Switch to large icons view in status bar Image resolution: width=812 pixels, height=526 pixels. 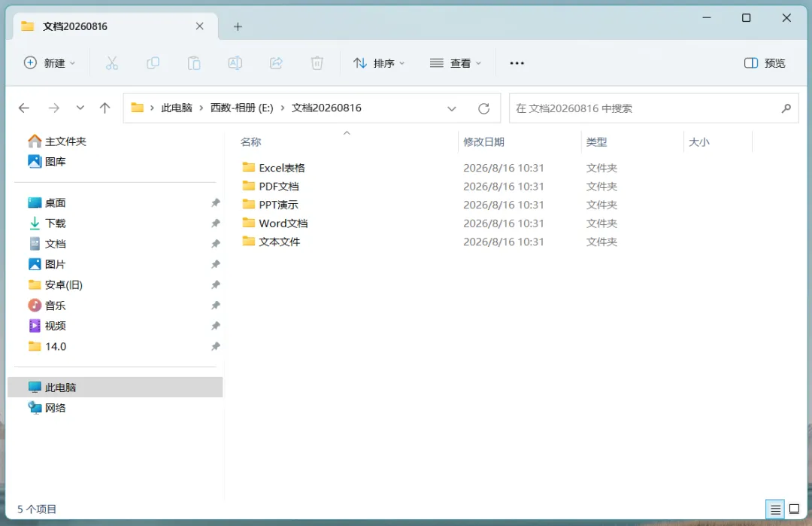click(795, 509)
